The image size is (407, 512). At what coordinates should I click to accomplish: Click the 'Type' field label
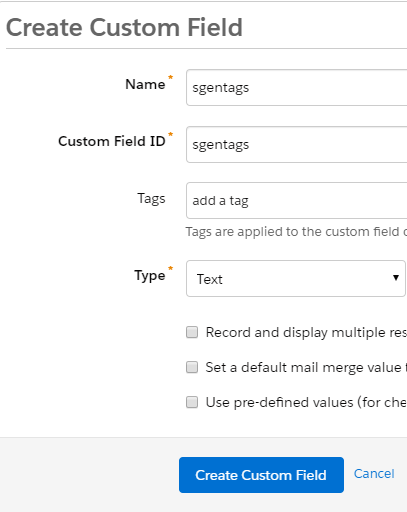click(150, 276)
